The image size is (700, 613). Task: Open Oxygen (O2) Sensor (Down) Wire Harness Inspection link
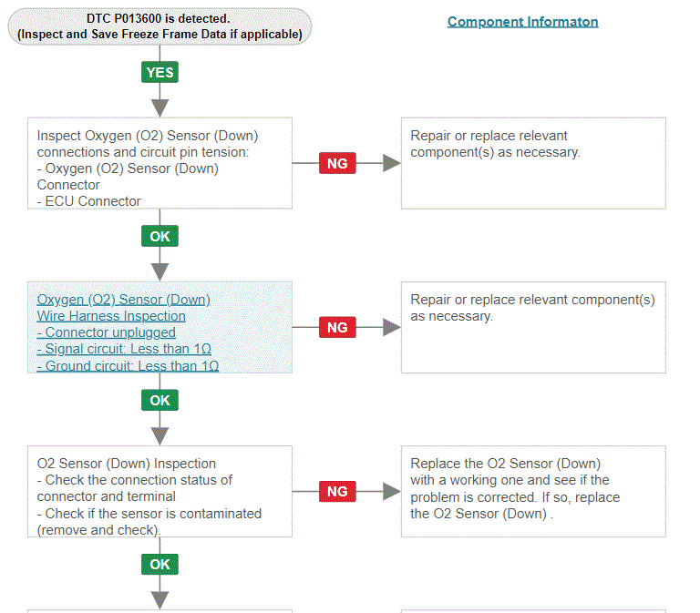pyautogui.click(x=123, y=307)
